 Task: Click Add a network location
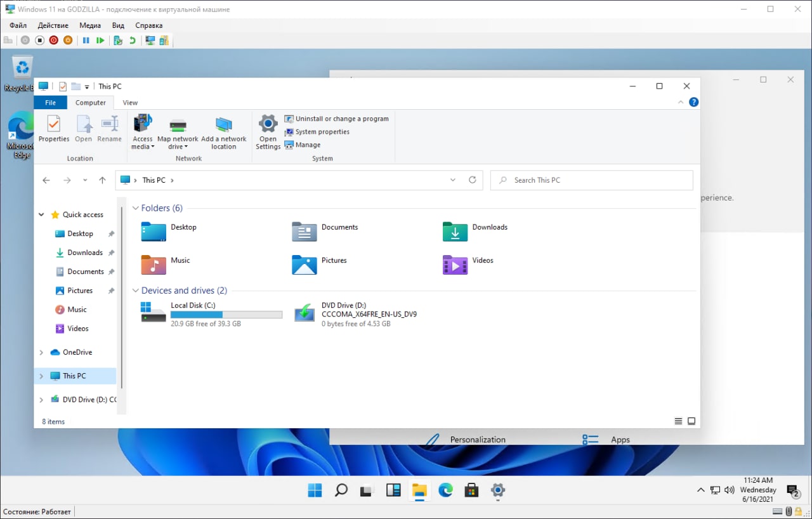(223, 132)
